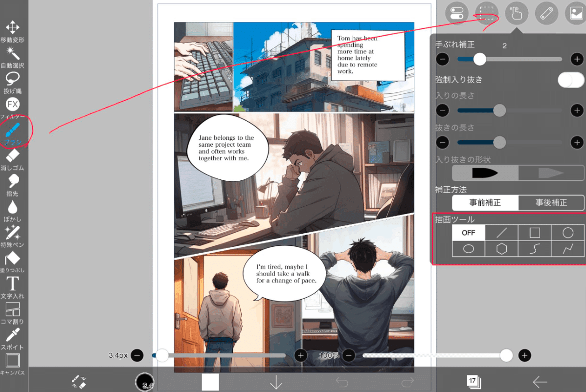Select the 投げ縄 lasso tool
The height and width of the screenshot is (392, 586).
pyautogui.click(x=12, y=83)
